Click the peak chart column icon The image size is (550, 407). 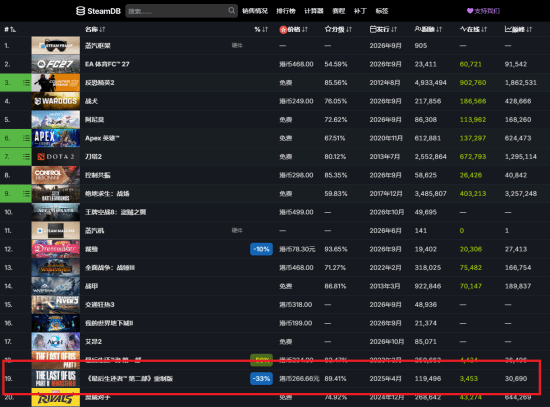(508, 29)
